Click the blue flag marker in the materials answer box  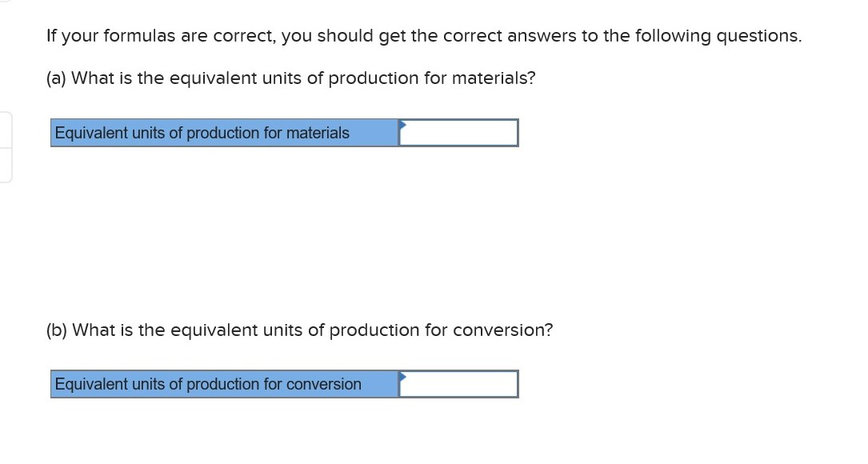pyautogui.click(x=402, y=125)
